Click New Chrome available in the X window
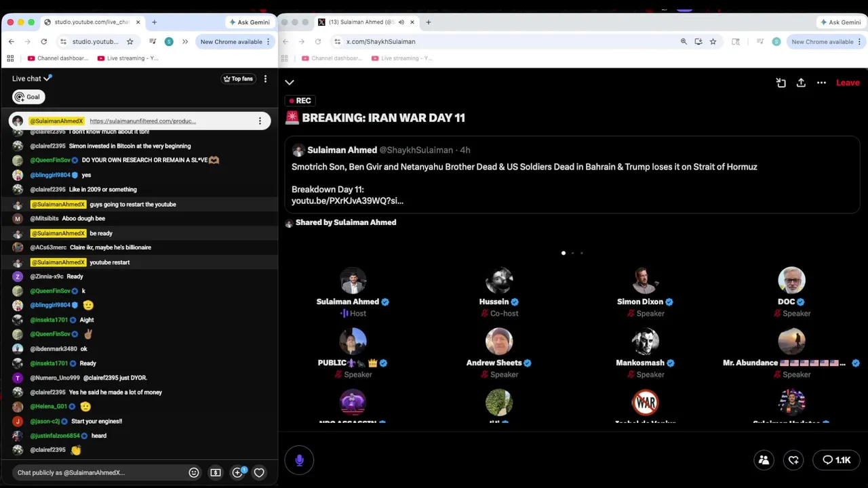The height and width of the screenshot is (488, 868). [x=826, y=41]
